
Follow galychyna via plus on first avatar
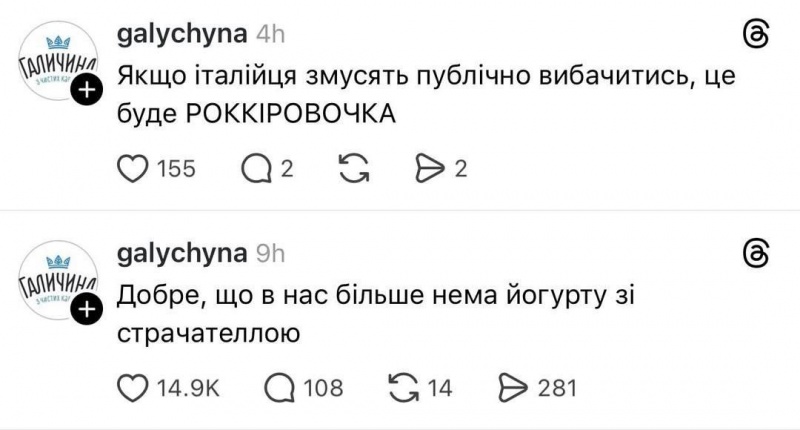click(88, 90)
